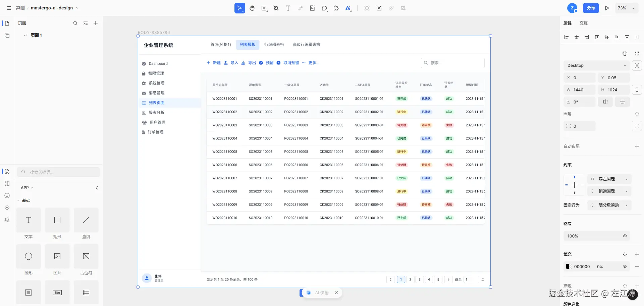Search pages with the magnifier icon

coord(75,23)
